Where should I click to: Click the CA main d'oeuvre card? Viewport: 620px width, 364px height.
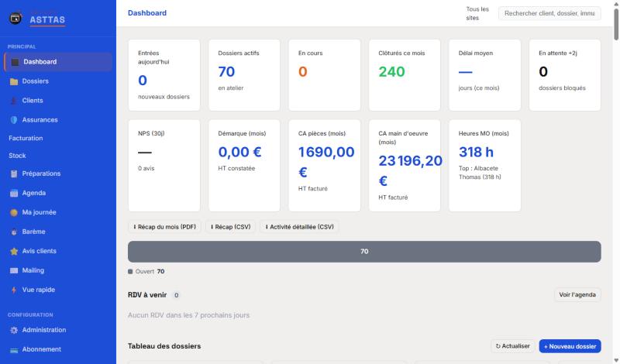pos(404,166)
